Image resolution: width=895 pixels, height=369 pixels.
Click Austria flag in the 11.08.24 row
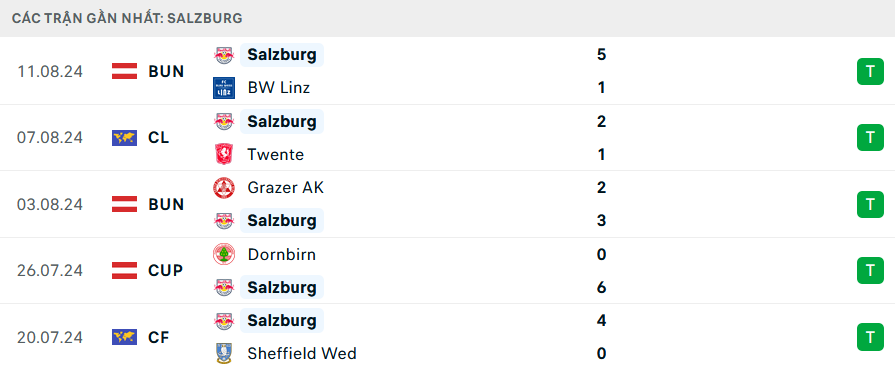click(124, 71)
